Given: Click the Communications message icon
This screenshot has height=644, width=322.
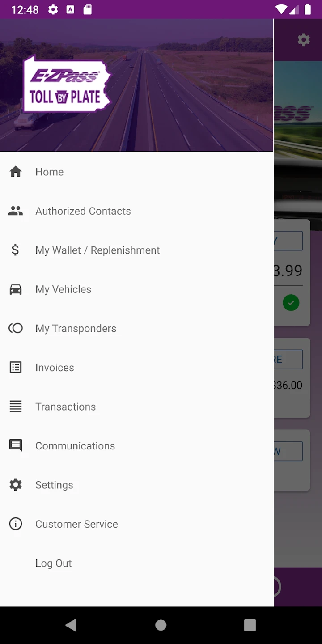Looking at the screenshot, I should click(16, 445).
